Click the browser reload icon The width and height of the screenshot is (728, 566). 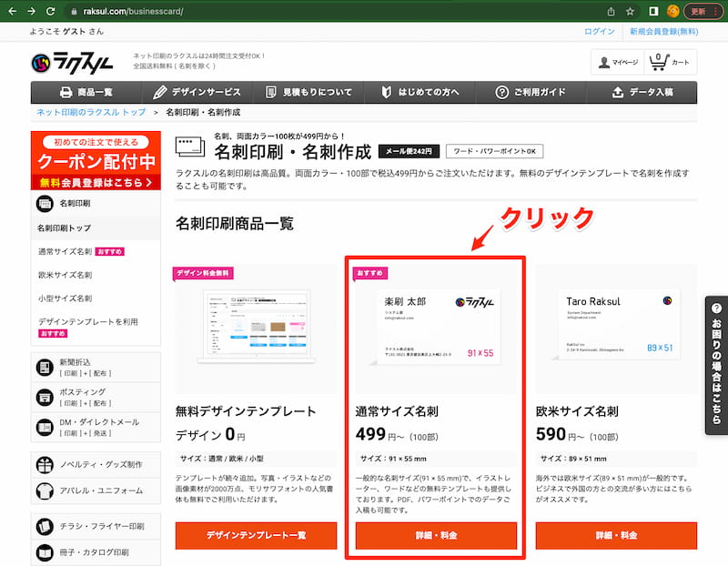click(53, 12)
